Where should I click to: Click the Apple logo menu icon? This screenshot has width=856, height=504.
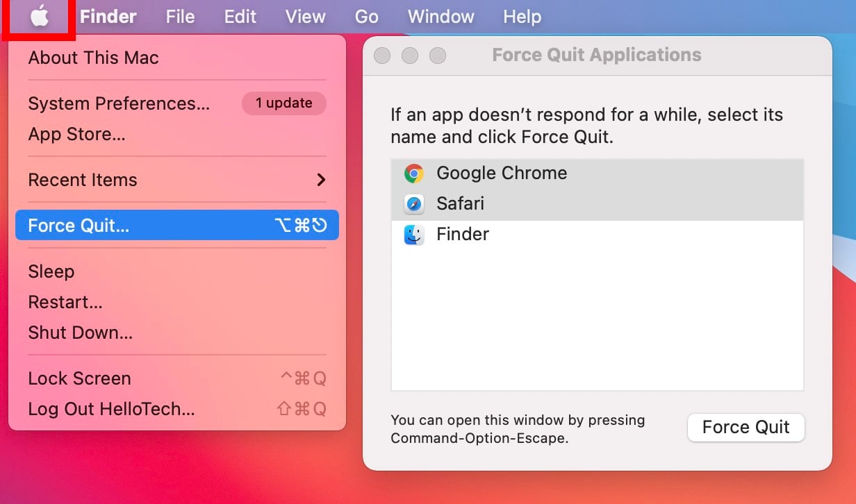point(39,17)
